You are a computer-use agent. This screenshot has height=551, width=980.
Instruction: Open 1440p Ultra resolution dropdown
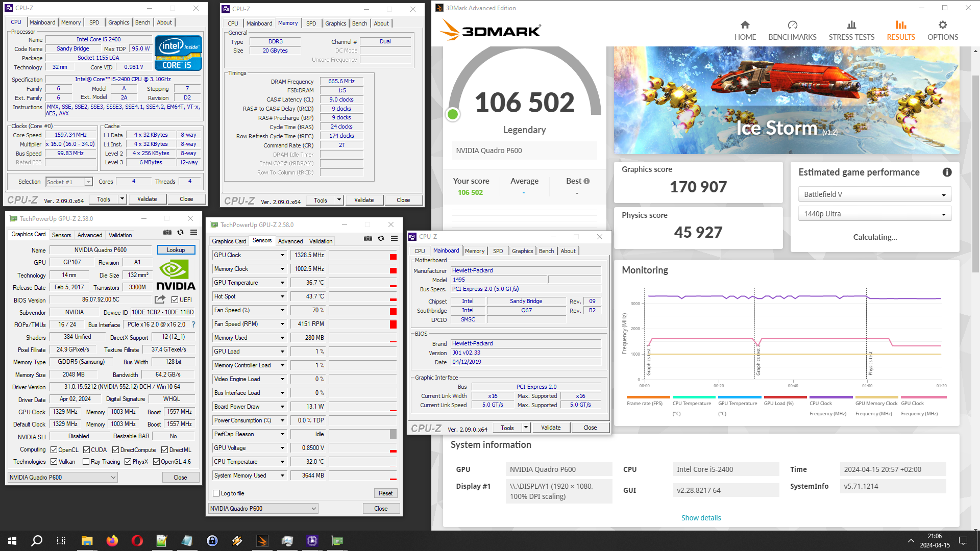click(874, 214)
